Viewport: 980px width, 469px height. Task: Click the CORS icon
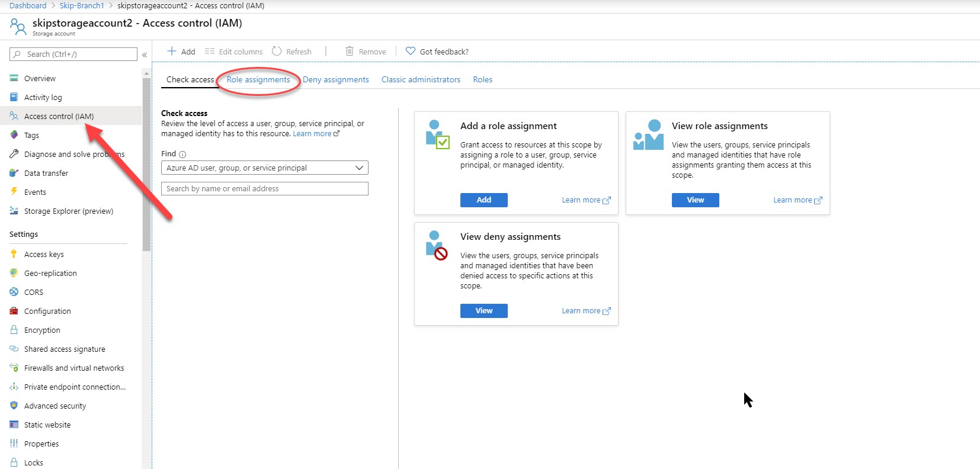14,292
